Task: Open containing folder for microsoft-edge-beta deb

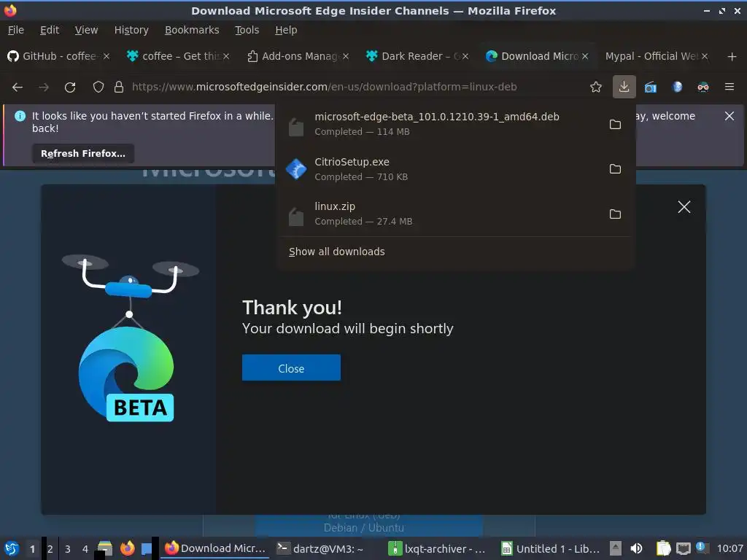Action: click(x=615, y=124)
